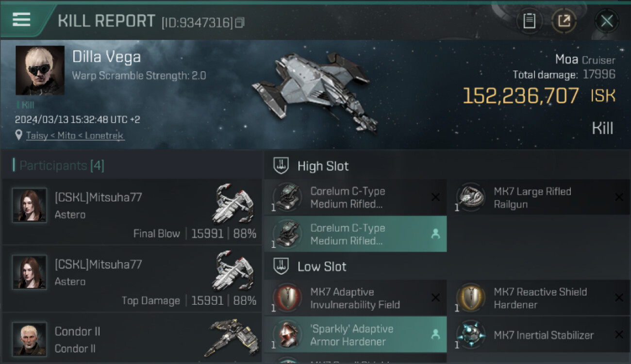Viewport: 631px width, 364px height.
Task: Click the High Slot section header
Action: 323,166
